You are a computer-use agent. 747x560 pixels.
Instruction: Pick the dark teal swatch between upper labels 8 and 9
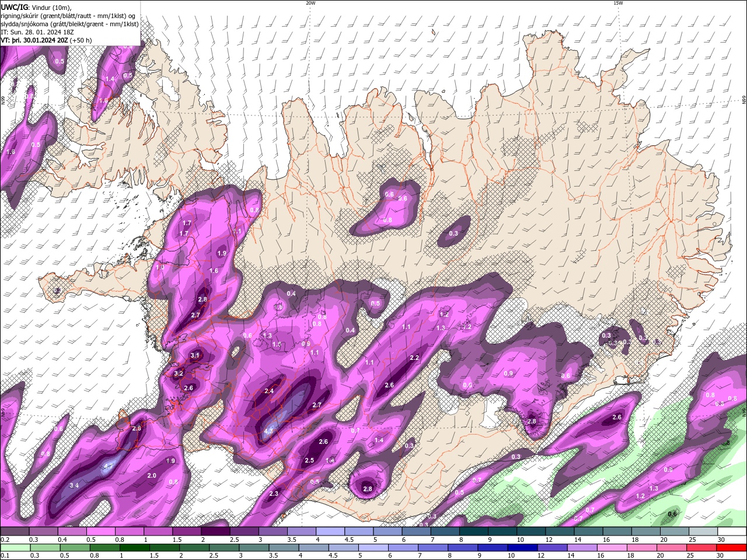coord(474,531)
